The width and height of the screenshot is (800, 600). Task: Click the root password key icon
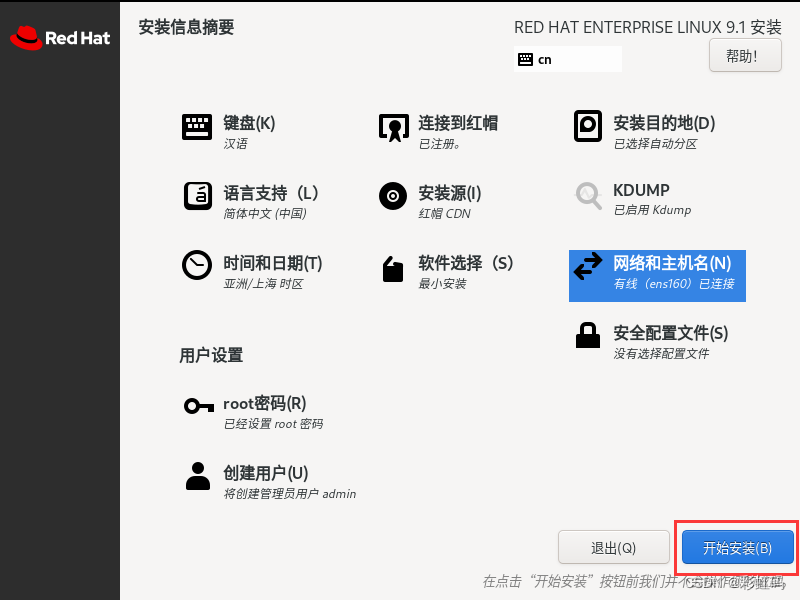[x=198, y=406]
